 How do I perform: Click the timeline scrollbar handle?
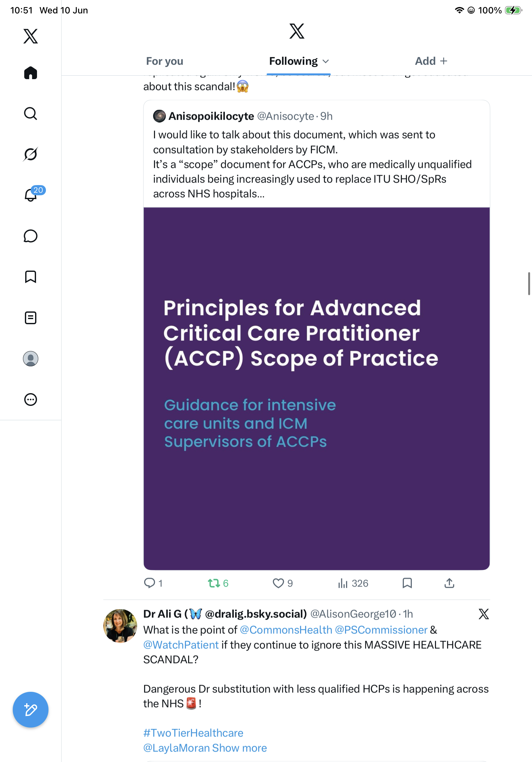pos(529,283)
